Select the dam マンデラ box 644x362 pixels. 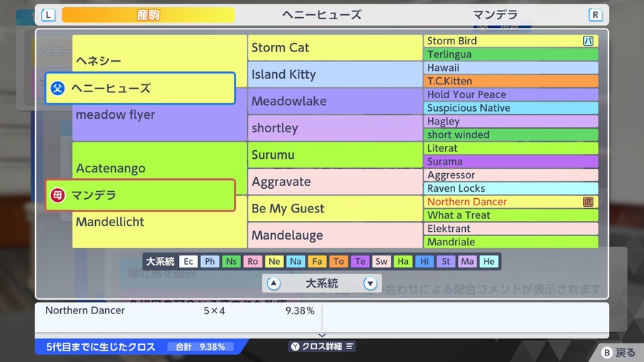pyautogui.click(x=140, y=195)
